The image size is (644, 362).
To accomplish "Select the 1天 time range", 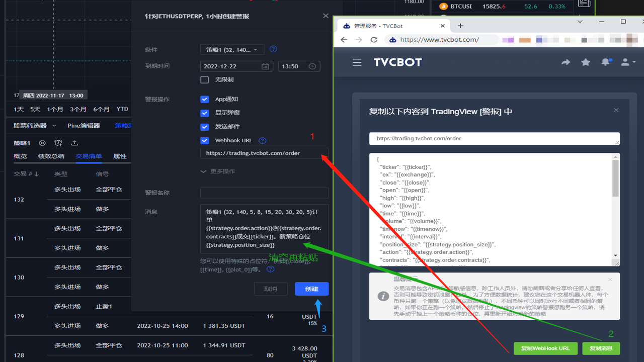I will coord(19,109).
